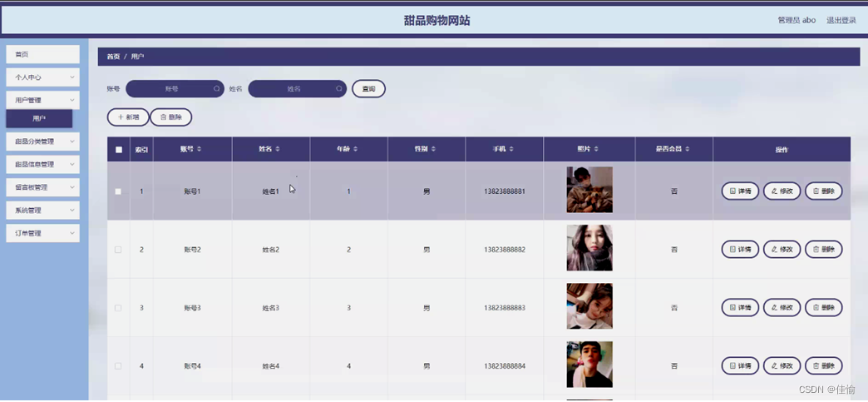Click search icon in 姓名 field
This screenshot has width=868, height=402.
pyautogui.click(x=338, y=89)
